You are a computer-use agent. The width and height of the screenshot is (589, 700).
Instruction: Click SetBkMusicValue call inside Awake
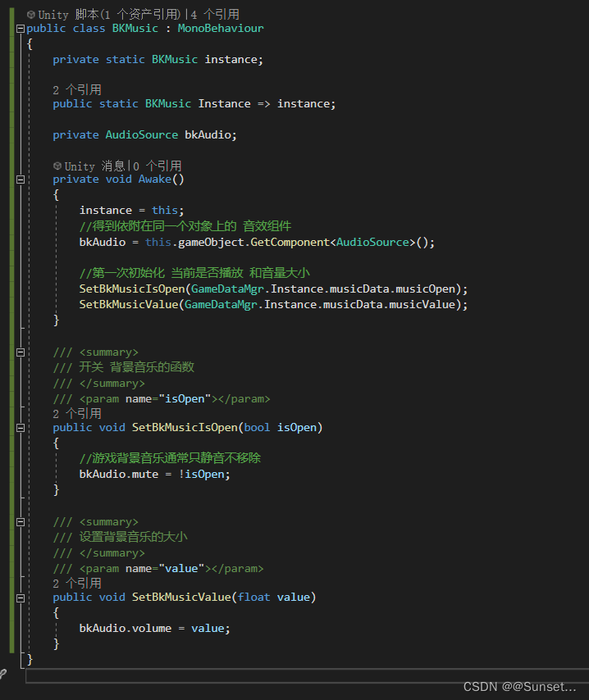coord(129,304)
